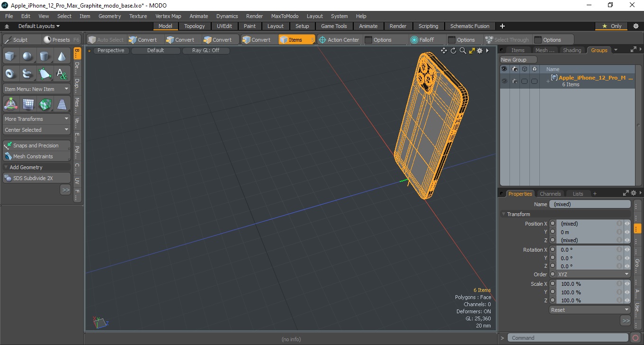Select the Cylinder primitive tool

click(x=45, y=56)
